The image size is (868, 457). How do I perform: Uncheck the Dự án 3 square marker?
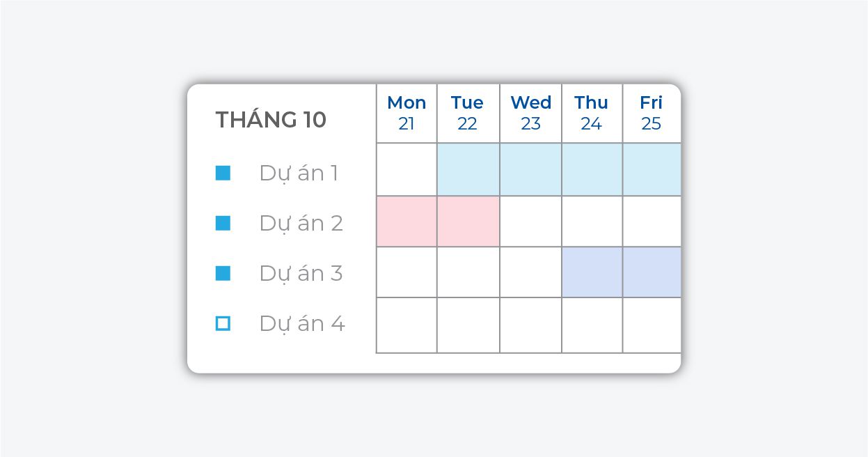223,273
